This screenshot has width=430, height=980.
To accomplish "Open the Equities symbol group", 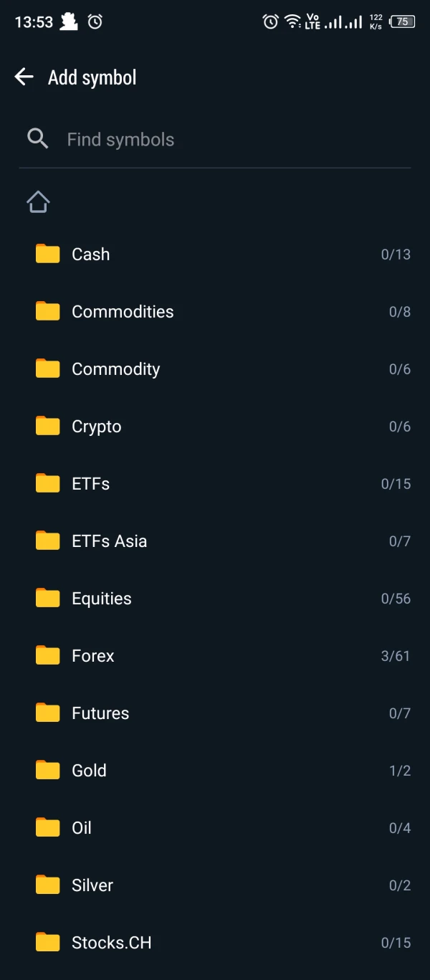I will (x=102, y=599).
